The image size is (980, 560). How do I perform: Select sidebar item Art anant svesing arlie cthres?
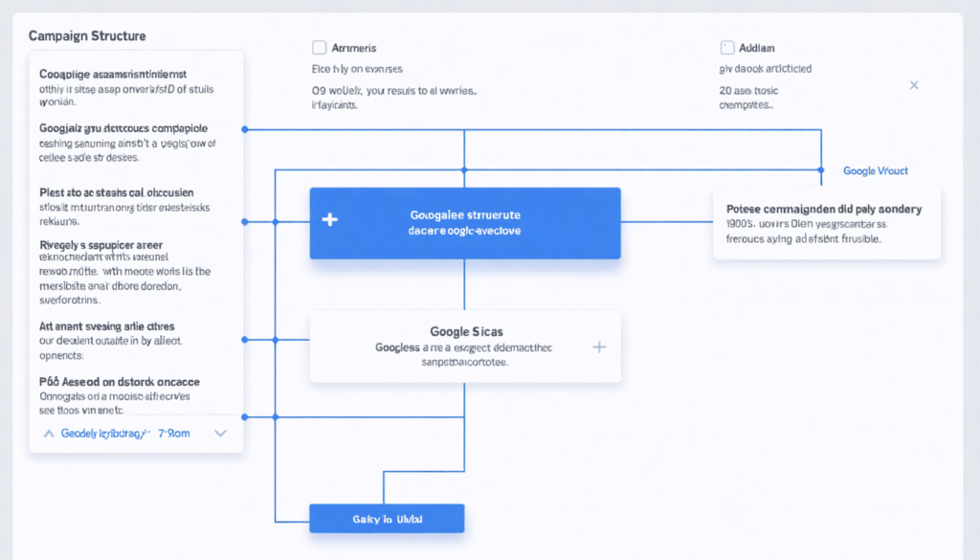point(111,340)
